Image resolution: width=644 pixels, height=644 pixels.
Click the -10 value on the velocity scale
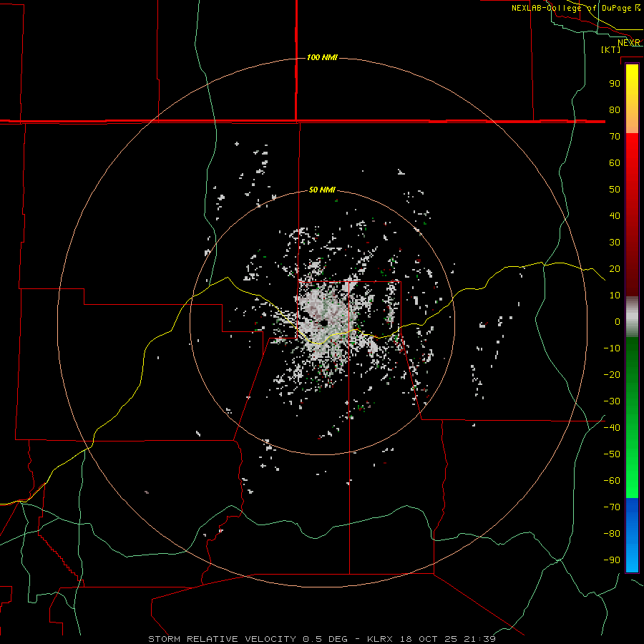(x=612, y=348)
